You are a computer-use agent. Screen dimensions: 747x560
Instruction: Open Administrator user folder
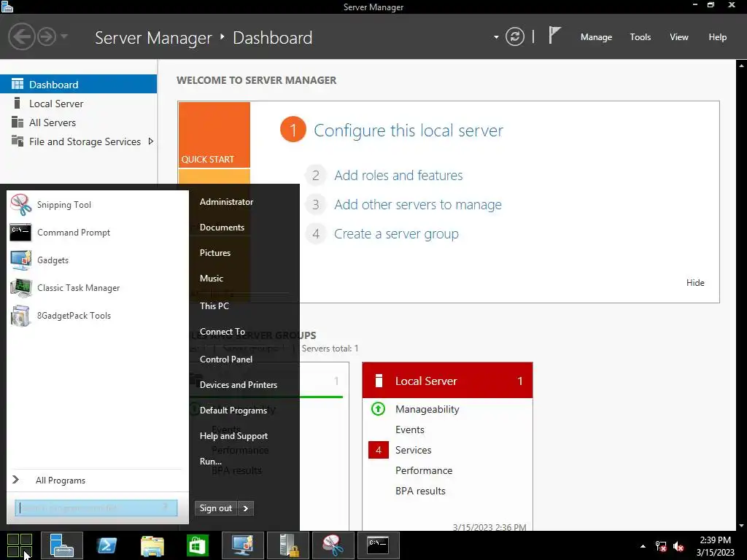coord(226,202)
